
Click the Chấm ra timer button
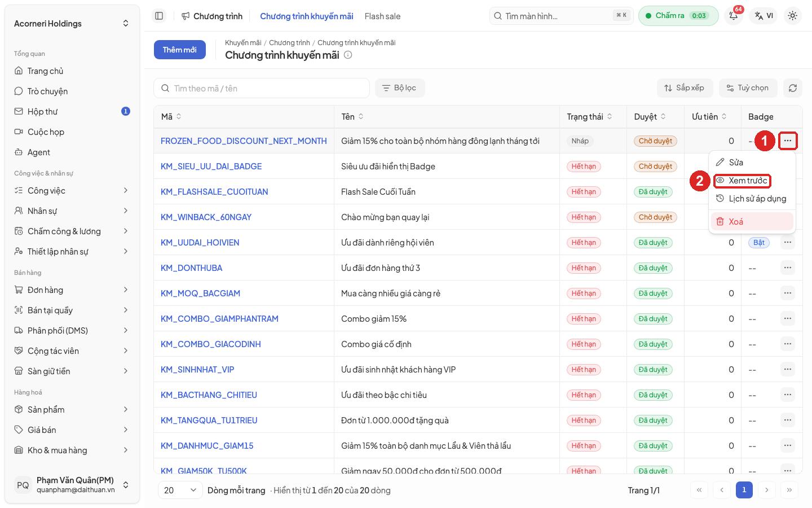(678, 16)
